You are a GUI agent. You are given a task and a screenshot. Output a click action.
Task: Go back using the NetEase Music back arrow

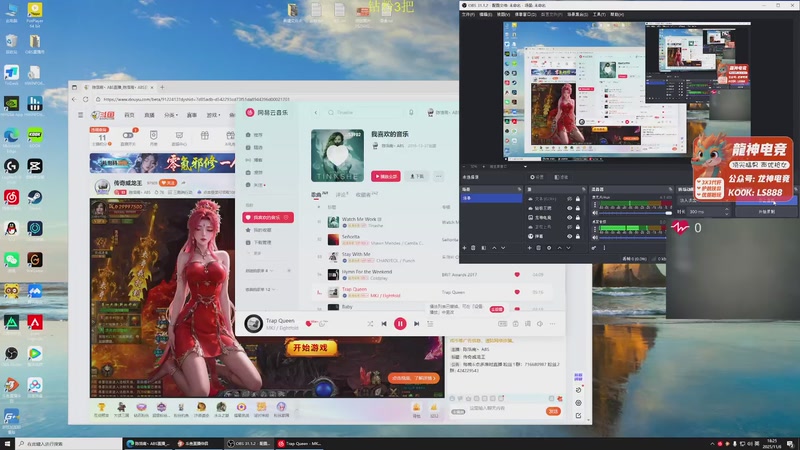pos(316,112)
